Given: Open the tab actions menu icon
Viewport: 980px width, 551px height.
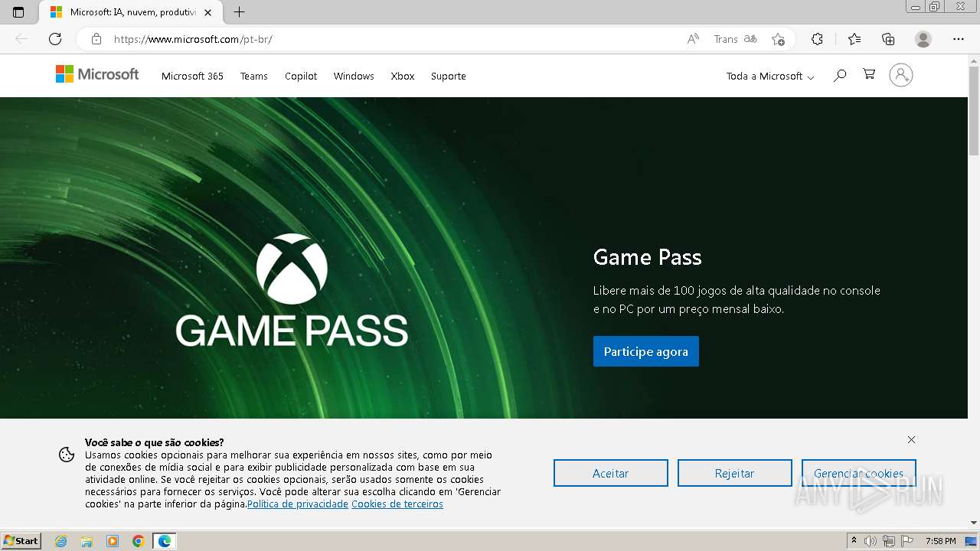Looking at the screenshot, I should coord(18,12).
